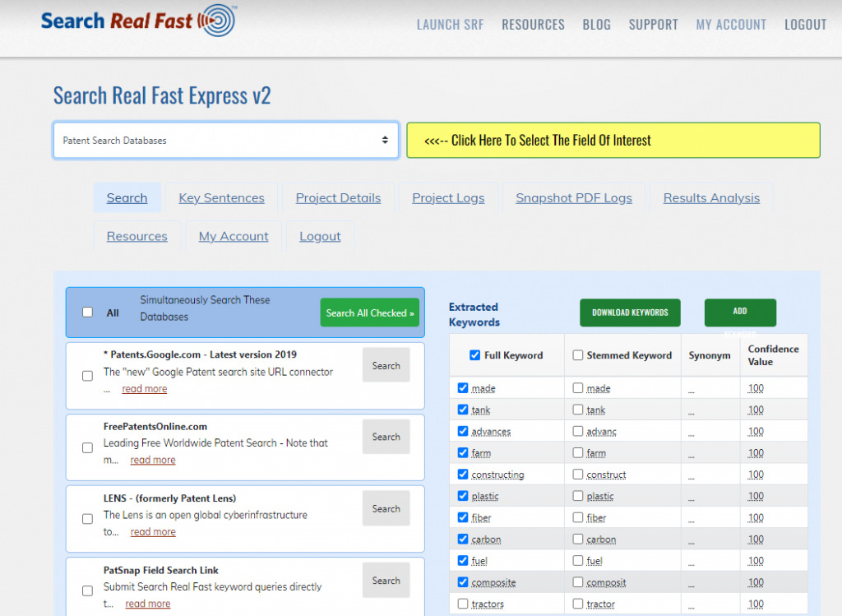Click the Confidence Value column header
Screen dimensions: 842x616
coord(773,355)
